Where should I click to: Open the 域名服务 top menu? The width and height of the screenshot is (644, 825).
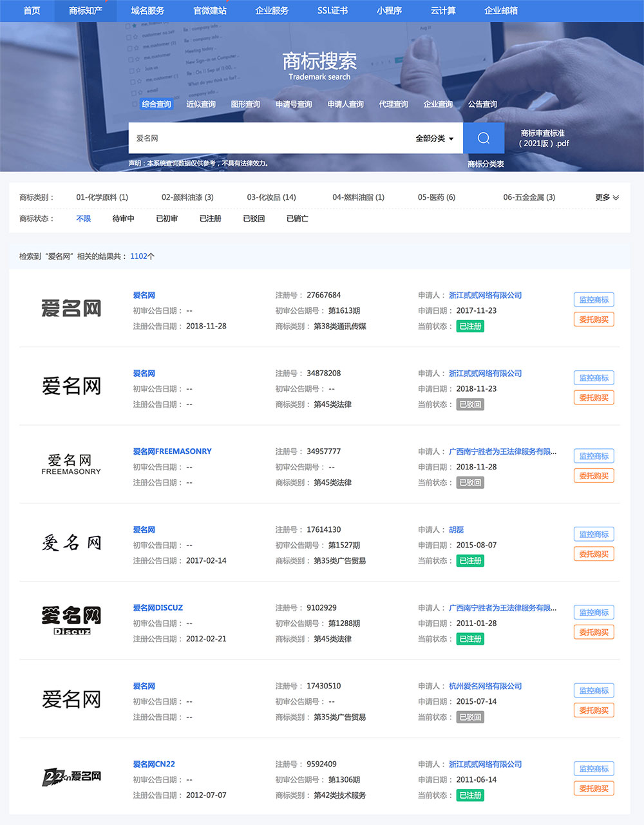147,11
